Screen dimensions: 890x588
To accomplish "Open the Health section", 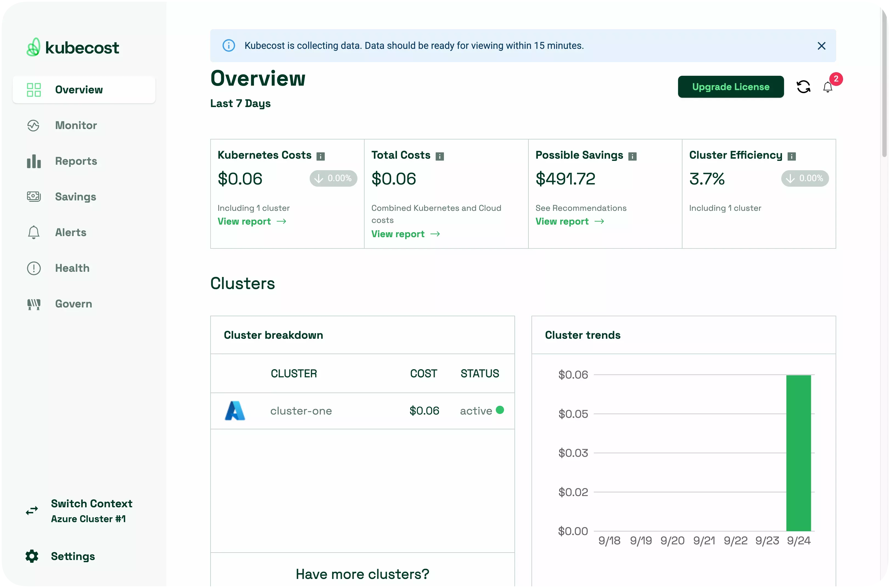I will point(72,268).
